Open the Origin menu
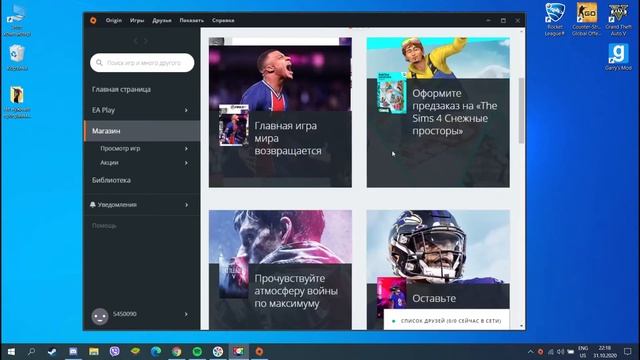Viewport: 640px width, 360px height. [113, 20]
